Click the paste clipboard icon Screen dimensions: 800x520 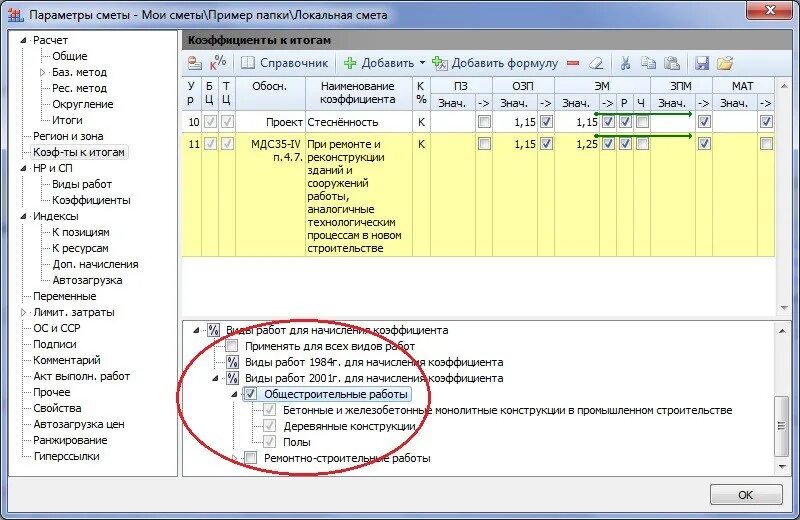tap(671, 63)
